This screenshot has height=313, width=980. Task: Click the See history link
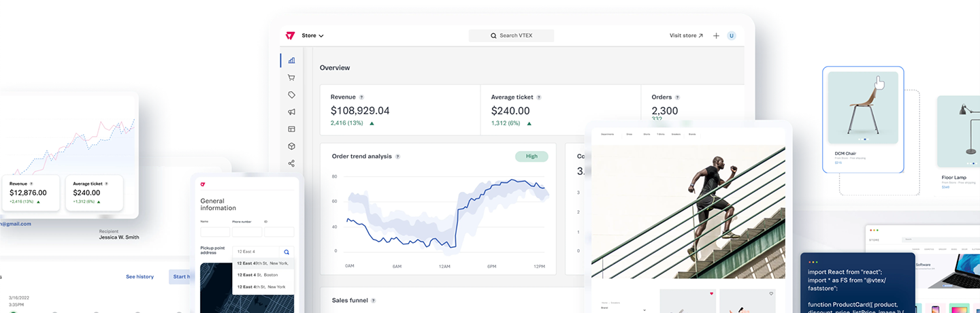(140, 277)
